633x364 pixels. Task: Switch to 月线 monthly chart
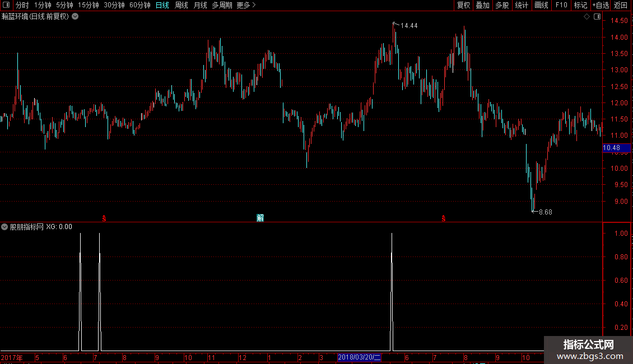click(200, 5)
